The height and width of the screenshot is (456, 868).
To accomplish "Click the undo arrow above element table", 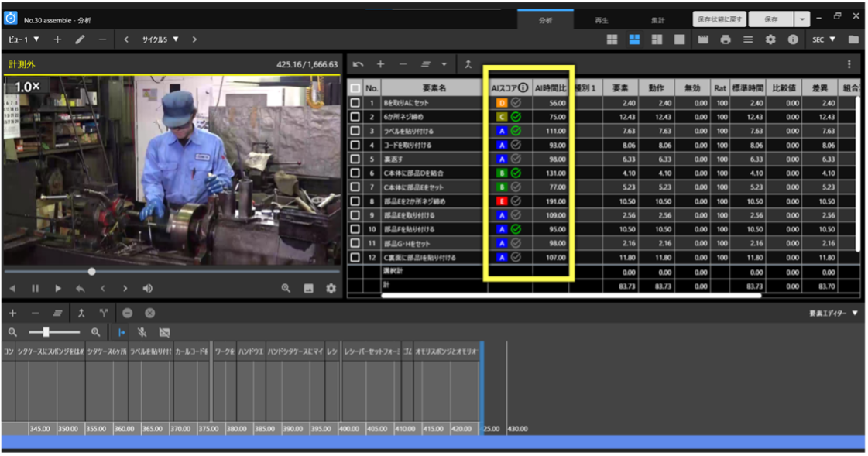I will click(x=358, y=64).
